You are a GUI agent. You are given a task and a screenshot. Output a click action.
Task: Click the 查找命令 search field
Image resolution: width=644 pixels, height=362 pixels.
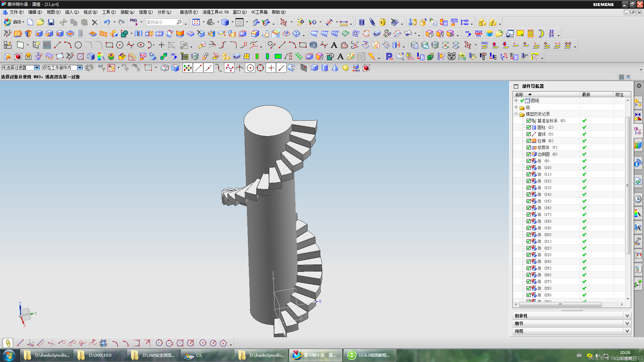(x=161, y=22)
